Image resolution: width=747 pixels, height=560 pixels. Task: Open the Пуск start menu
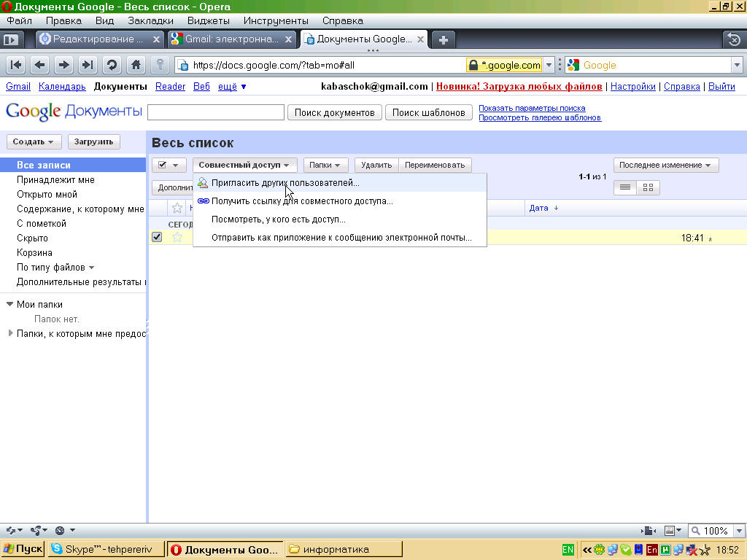coord(23,550)
